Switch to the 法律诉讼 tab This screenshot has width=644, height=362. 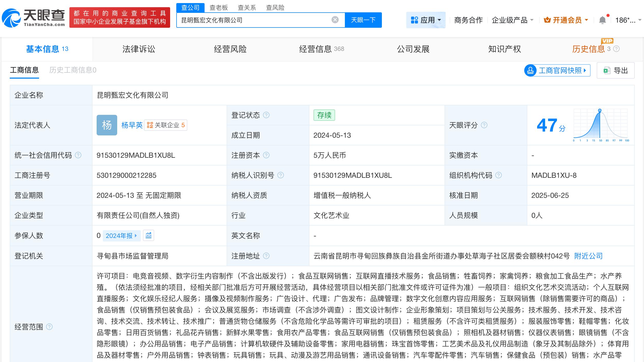[139, 49]
